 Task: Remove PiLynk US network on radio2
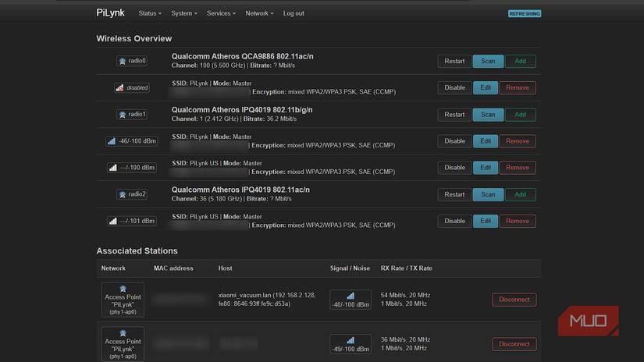[518, 221]
